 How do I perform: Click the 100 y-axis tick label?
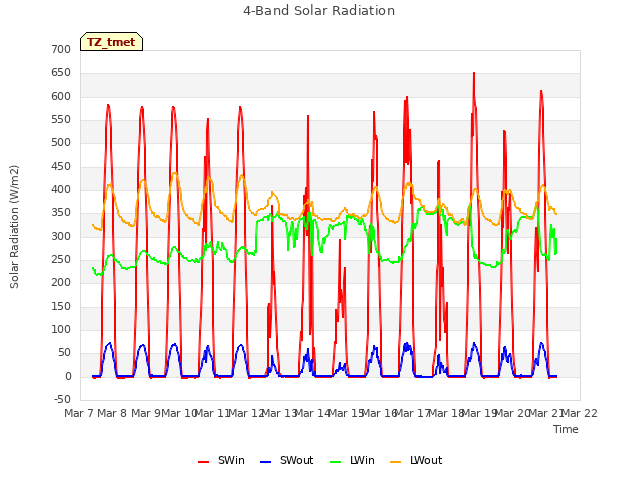[x=61, y=329]
